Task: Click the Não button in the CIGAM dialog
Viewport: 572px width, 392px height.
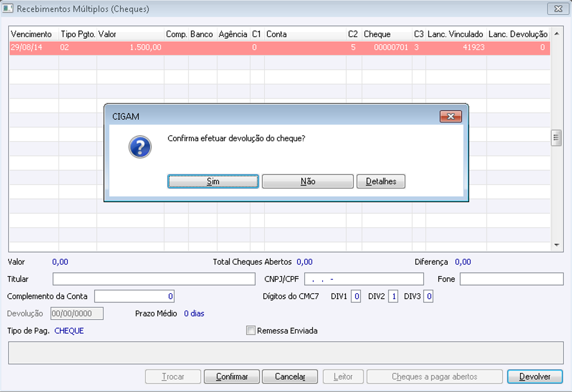Action: [x=308, y=181]
